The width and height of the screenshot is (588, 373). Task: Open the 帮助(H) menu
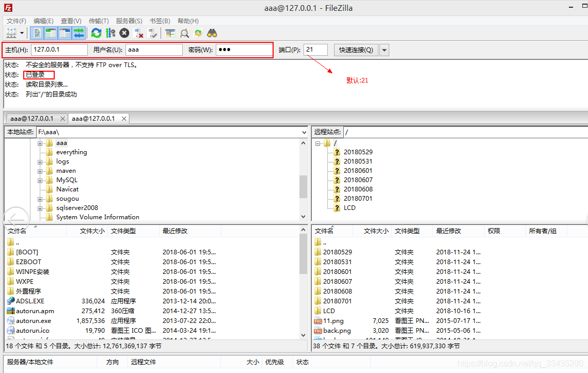[x=188, y=21]
